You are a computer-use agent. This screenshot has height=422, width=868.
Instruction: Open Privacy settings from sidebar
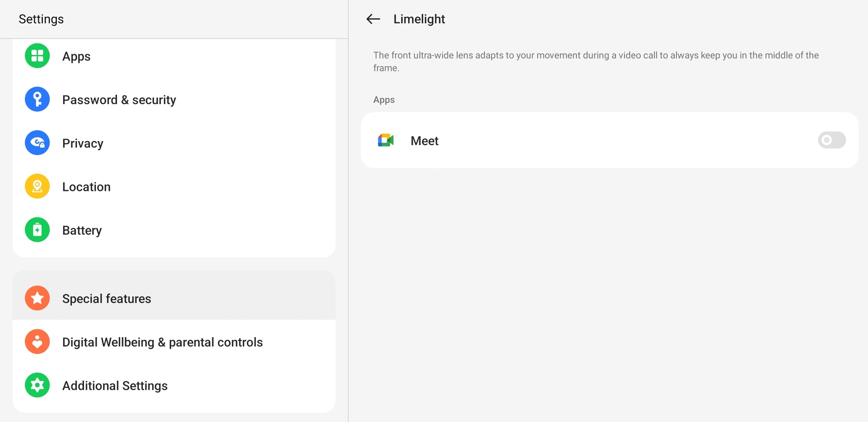[x=83, y=143]
